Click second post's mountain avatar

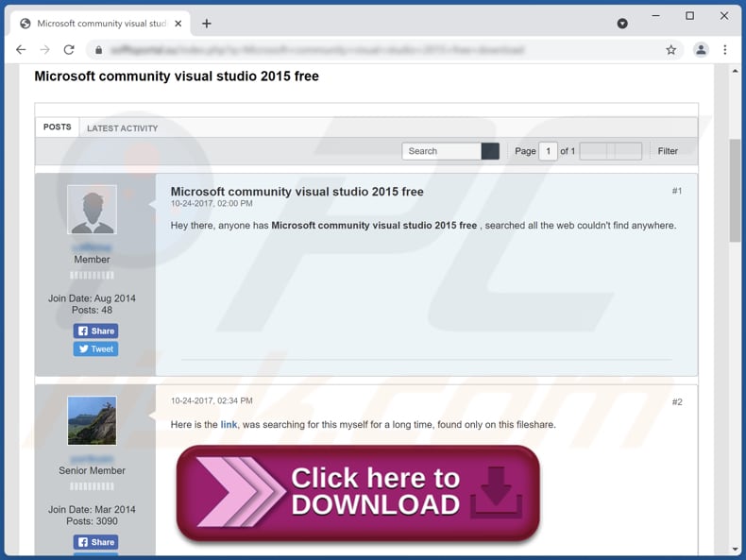point(92,420)
